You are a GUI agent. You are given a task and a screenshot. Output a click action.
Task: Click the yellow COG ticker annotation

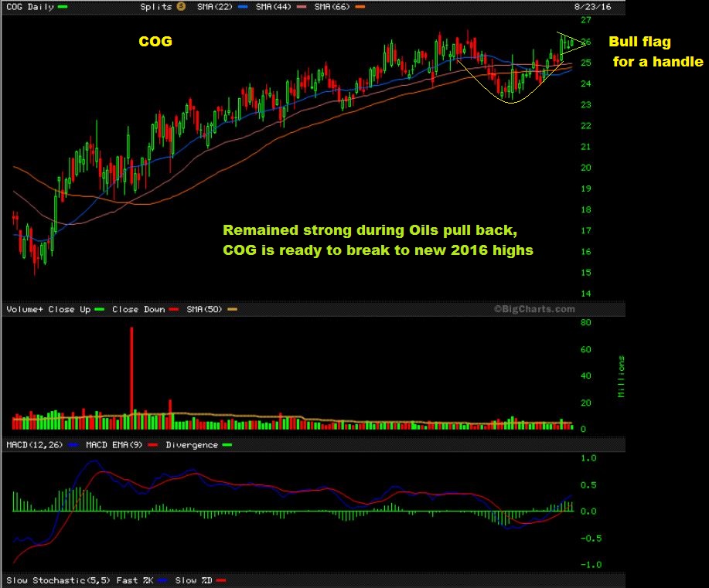[x=155, y=42]
